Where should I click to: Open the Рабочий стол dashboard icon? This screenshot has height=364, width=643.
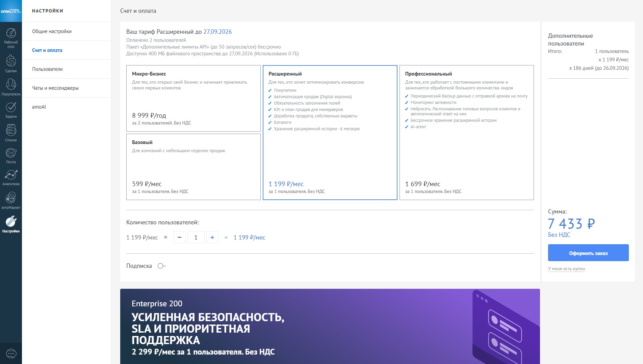pyautogui.click(x=11, y=36)
